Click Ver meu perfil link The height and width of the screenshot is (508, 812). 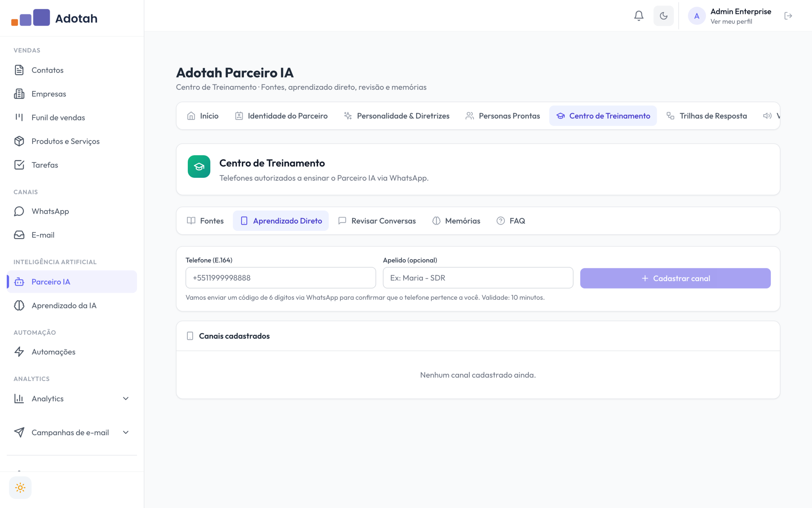pyautogui.click(x=731, y=22)
